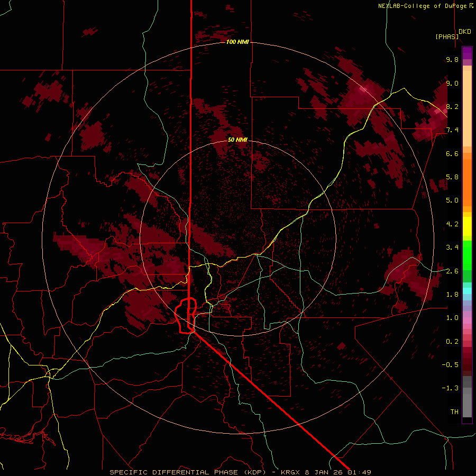Click the orange segment of the color bar
Viewport: 476px width, 476px height.
click(x=467, y=179)
